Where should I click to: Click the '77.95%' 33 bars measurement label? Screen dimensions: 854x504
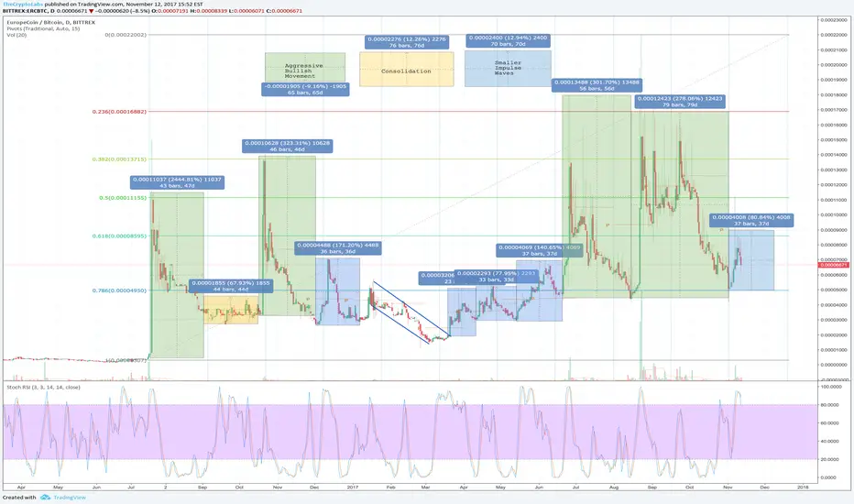click(496, 276)
